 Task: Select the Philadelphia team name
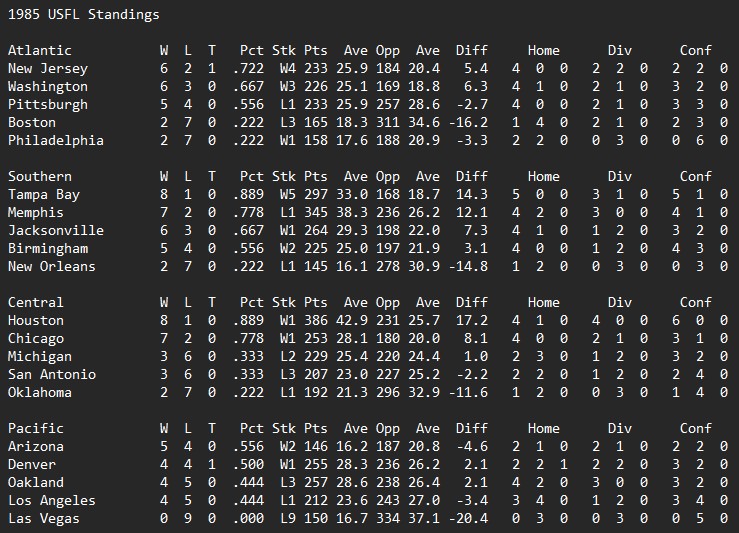(55, 140)
